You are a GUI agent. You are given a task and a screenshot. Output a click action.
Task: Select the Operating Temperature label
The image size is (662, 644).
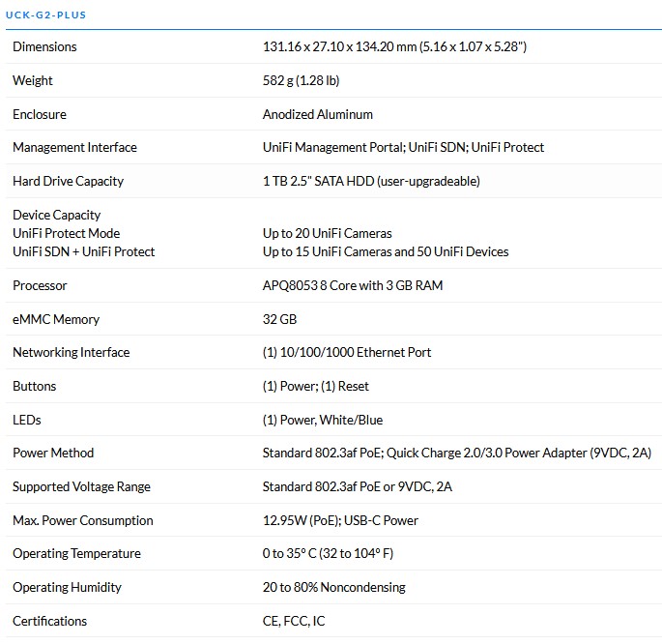pyautogui.click(x=76, y=554)
